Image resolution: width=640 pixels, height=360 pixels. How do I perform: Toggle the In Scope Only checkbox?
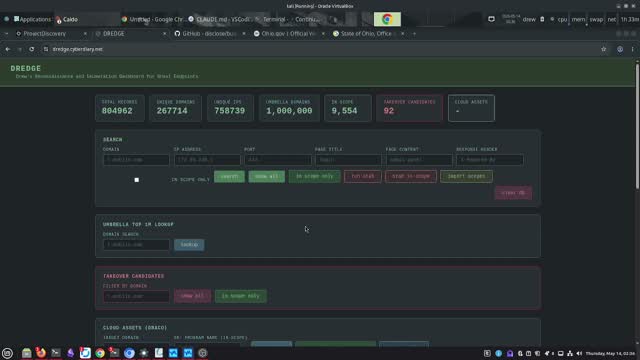[x=137, y=180]
